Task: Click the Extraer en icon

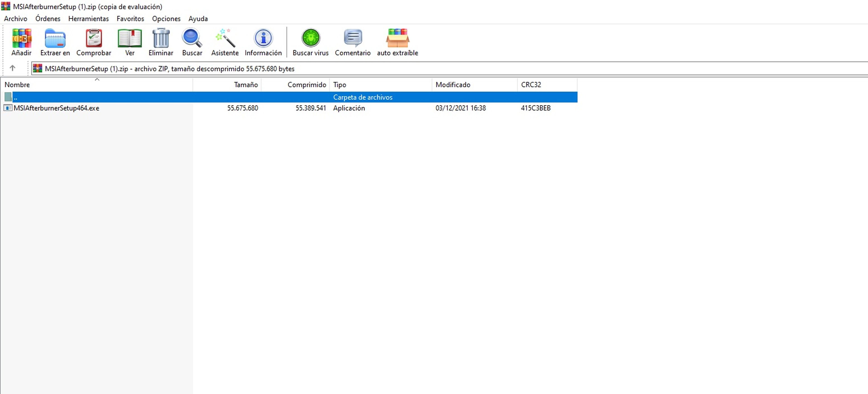Action: (x=55, y=42)
